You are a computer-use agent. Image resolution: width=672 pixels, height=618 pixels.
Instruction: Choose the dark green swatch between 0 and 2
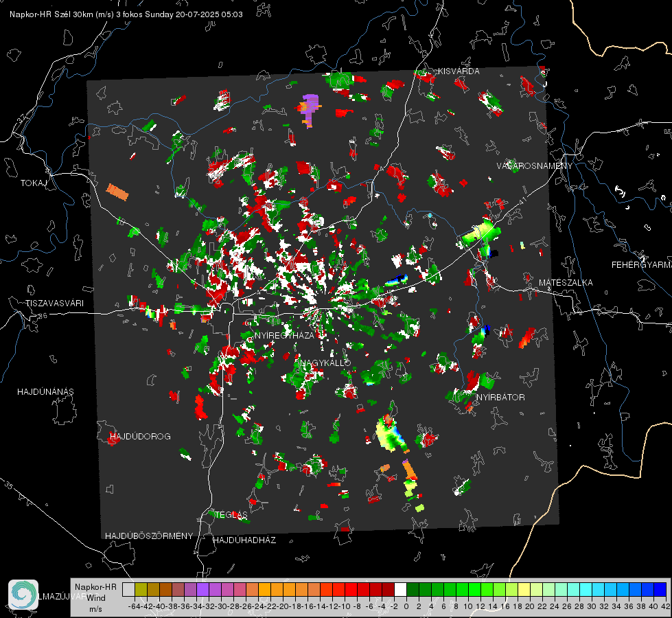pyautogui.click(x=413, y=590)
